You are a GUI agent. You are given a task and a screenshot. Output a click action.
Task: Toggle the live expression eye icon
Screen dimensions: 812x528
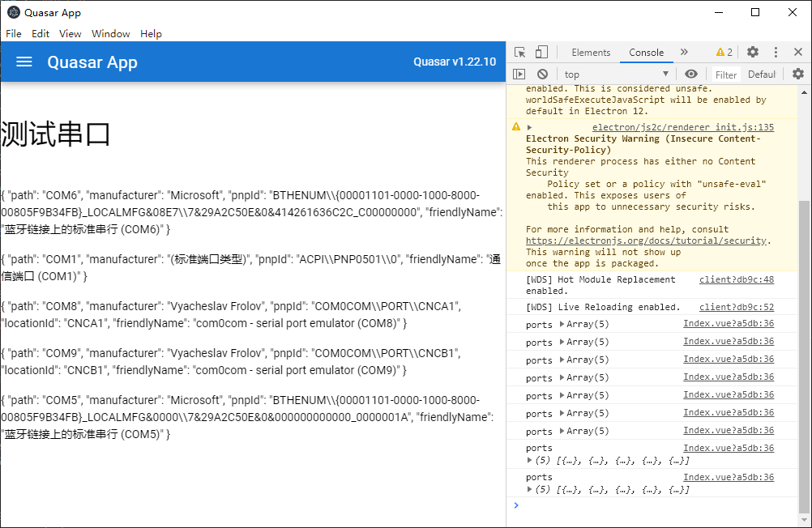[x=690, y=74]
